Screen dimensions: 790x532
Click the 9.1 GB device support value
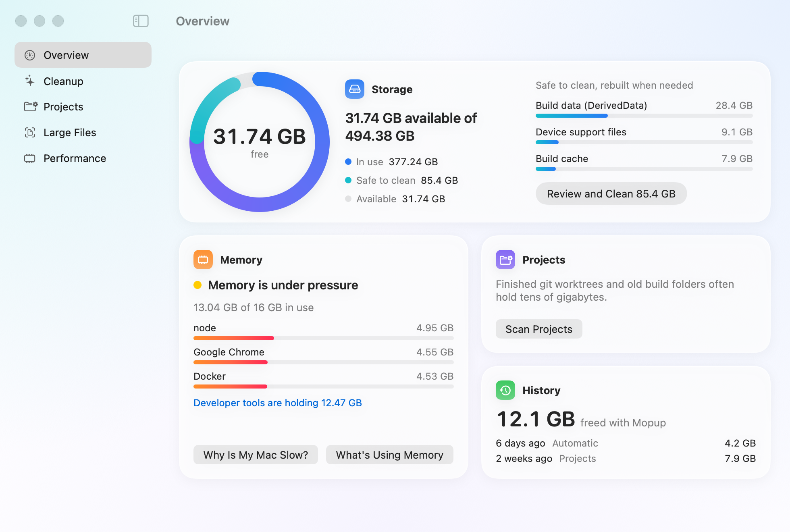click(737, 132)
